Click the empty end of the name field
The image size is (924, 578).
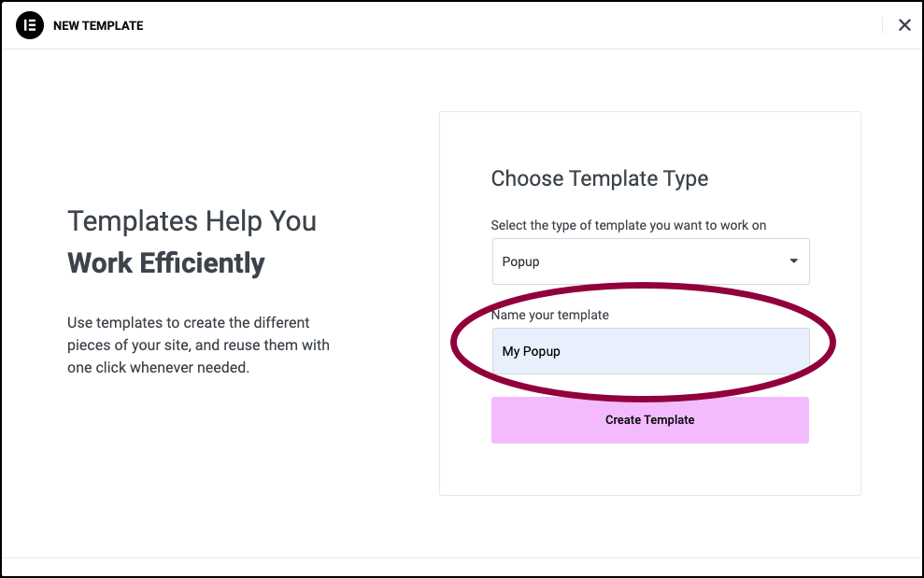[x=684, y=351]
